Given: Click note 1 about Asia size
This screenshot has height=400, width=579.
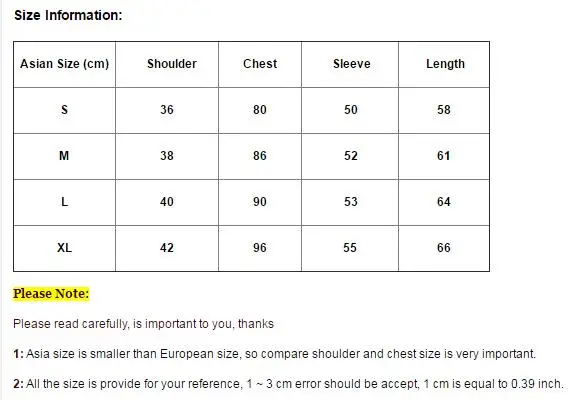Looking at the screenshot, I should 274,354.
